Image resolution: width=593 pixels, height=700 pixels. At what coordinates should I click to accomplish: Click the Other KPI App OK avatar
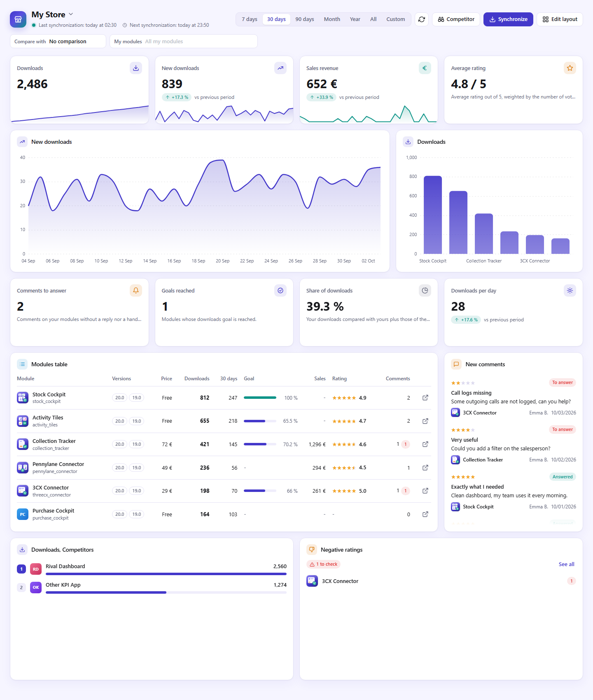(36, 588)
